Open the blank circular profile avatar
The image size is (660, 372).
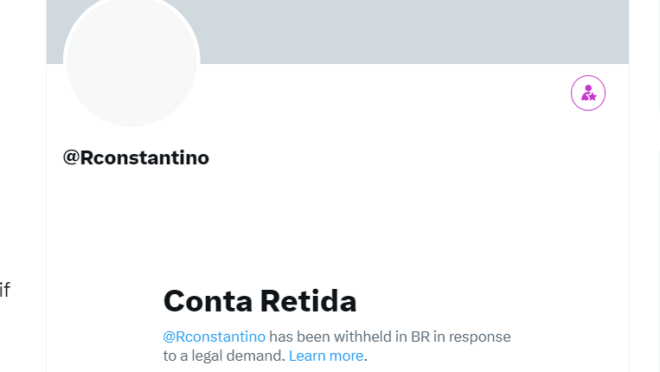132,61
